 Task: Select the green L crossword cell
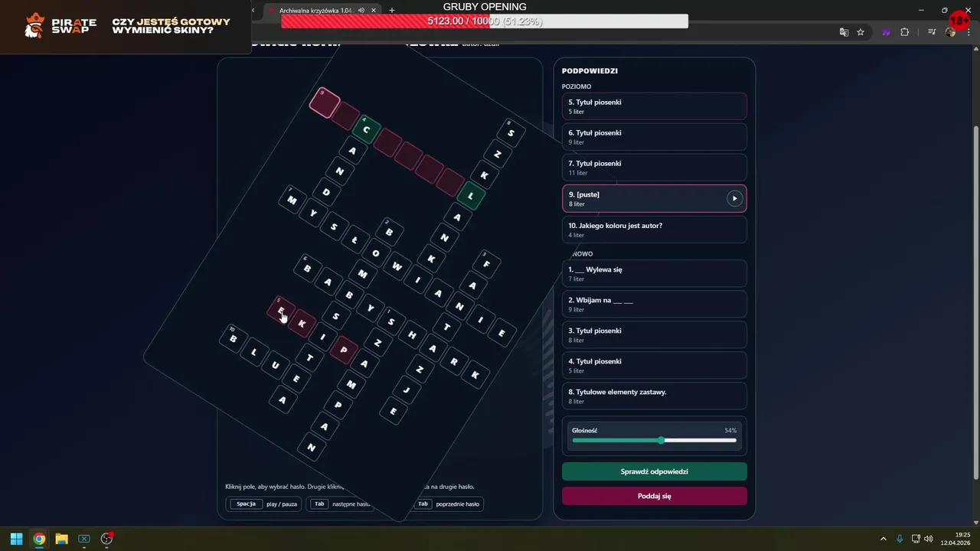tap(470, 196)
